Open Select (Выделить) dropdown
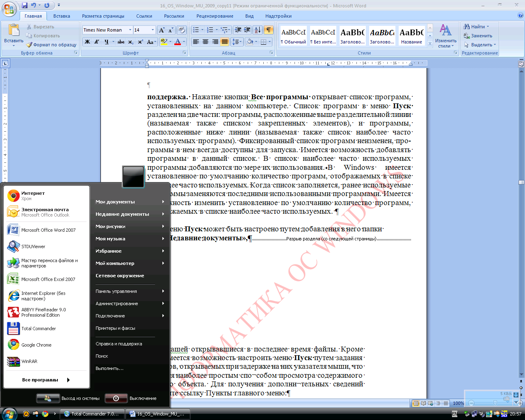This screenshot has width=525, height=420. [x=480, y=45]
